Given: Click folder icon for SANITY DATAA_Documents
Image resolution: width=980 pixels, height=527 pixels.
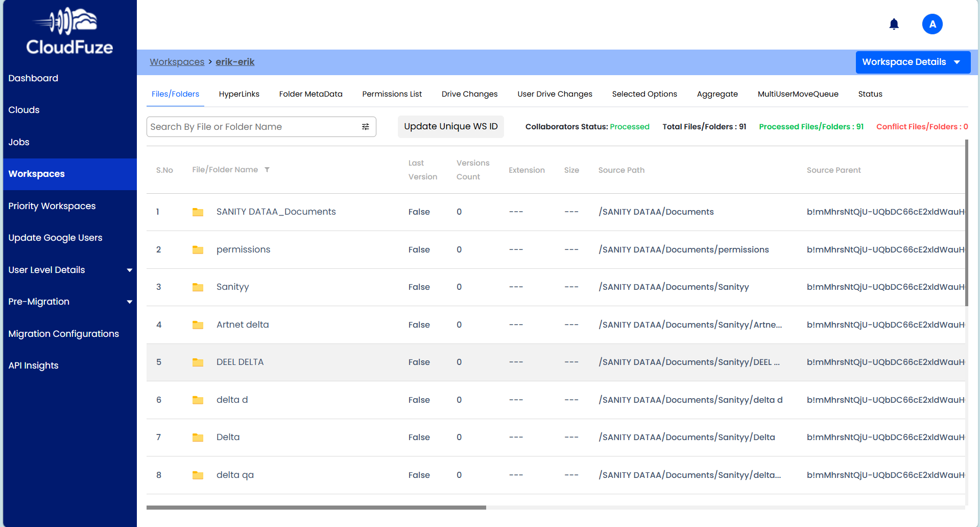Looking at the screenshot, I should click(198, 212).
